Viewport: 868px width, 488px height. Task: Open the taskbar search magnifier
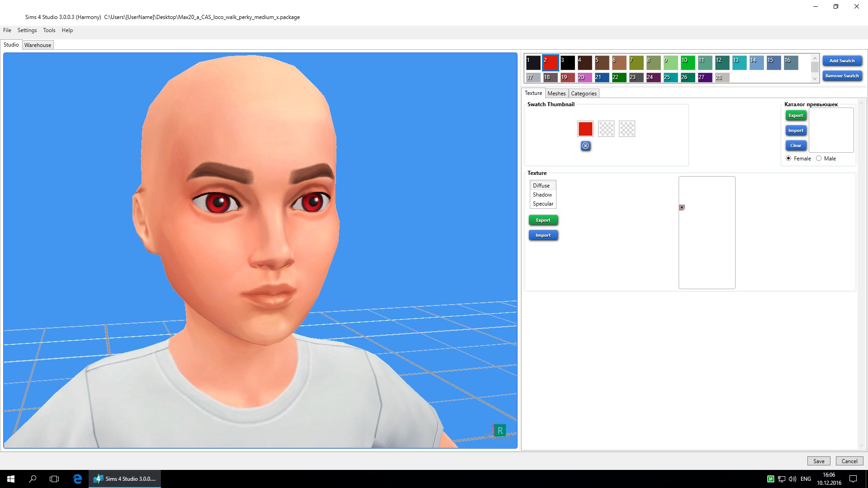click(x=33, y=479)
